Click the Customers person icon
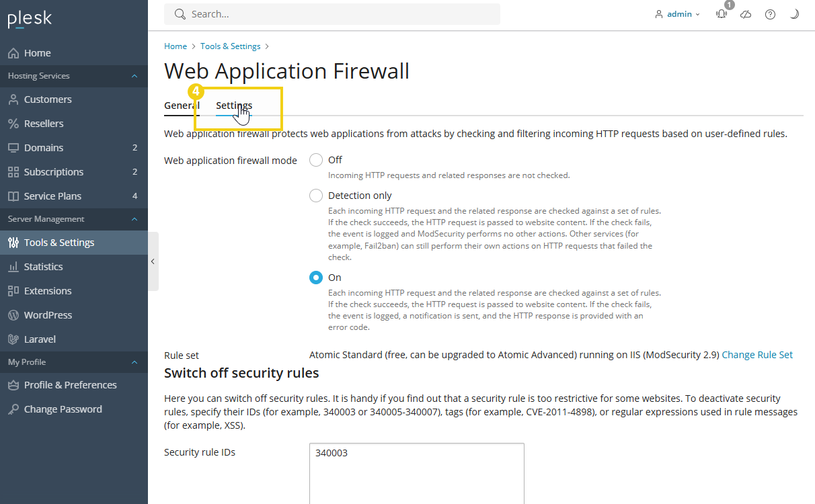The width and height of the screenshot is (815, 504). tap(13, 99)
